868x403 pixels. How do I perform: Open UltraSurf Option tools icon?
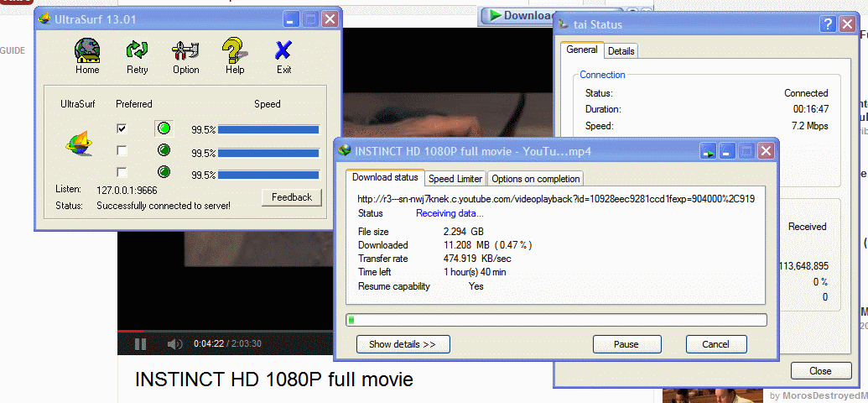(185, 50)
